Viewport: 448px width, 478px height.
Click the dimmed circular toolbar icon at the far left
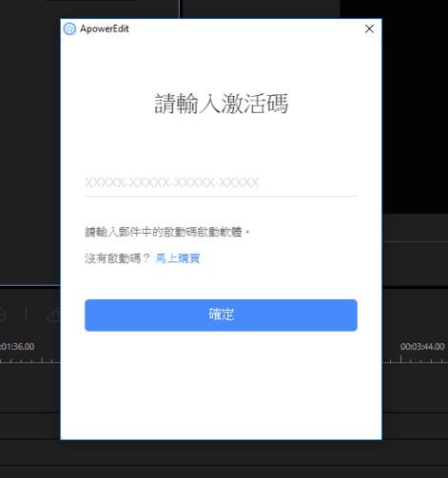point(2,315)
